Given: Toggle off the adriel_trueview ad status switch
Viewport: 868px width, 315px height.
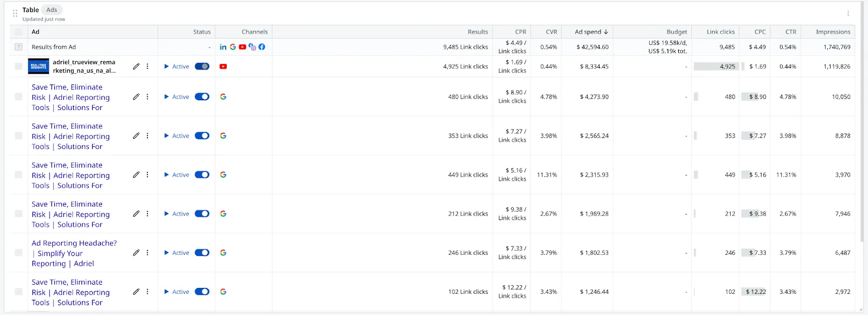Looking at the screenshot, I should (x=202, y=67).
